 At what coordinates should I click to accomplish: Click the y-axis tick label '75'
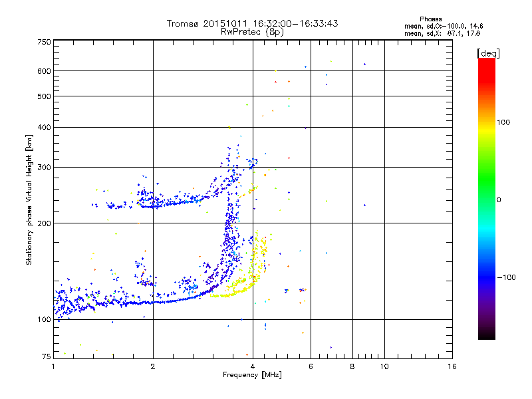(x=47, y=356)
